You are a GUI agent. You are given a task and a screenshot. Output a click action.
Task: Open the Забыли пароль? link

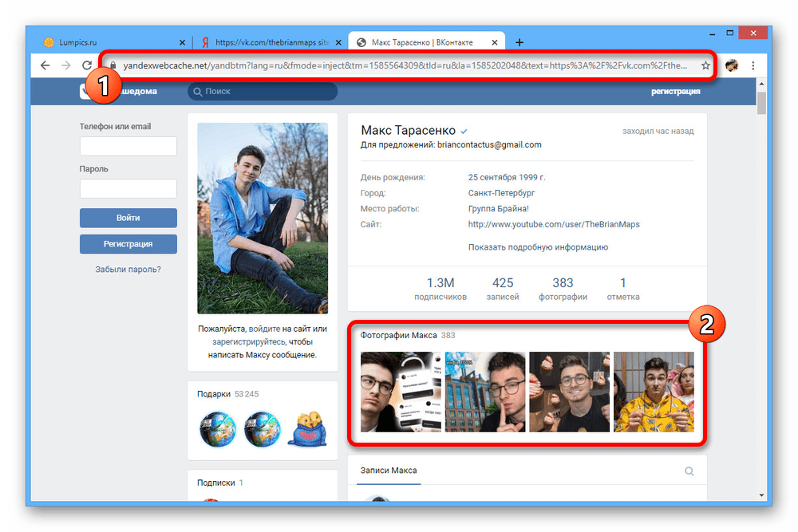coord(128,270)
